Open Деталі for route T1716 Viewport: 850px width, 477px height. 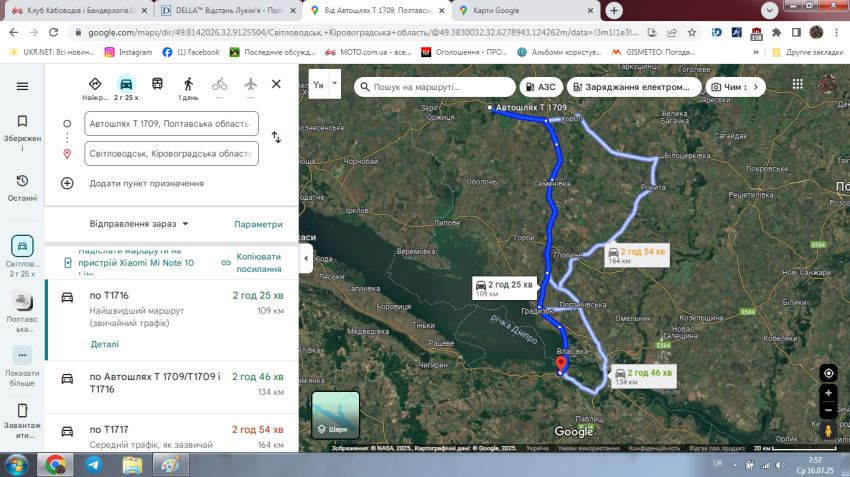coord(105,344)
